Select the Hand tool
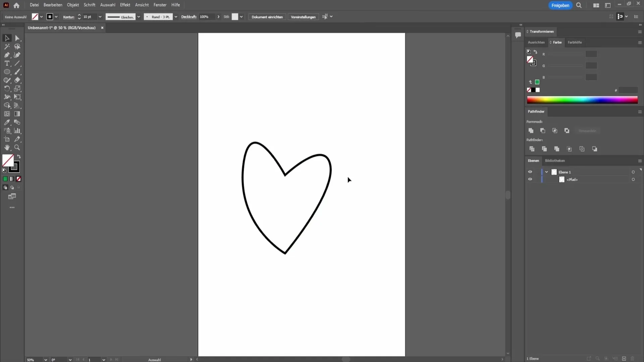This screenshot has height=362, width=644. point(7,147)
